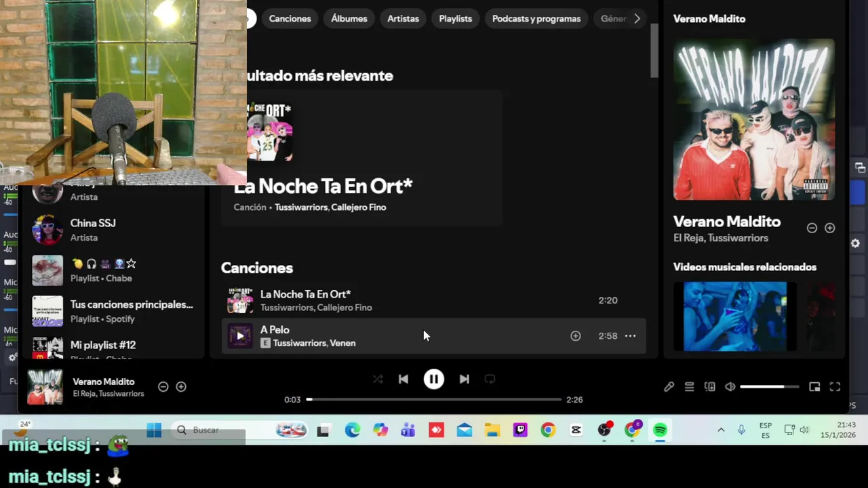Screen dimensions: 868x488
Task: Click the now playing cover in bottom bar
Action: (x=45, y=386)
